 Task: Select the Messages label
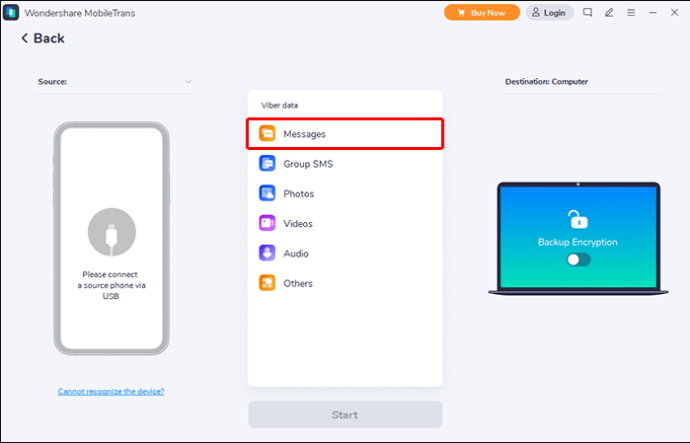(x=305, y=134)
